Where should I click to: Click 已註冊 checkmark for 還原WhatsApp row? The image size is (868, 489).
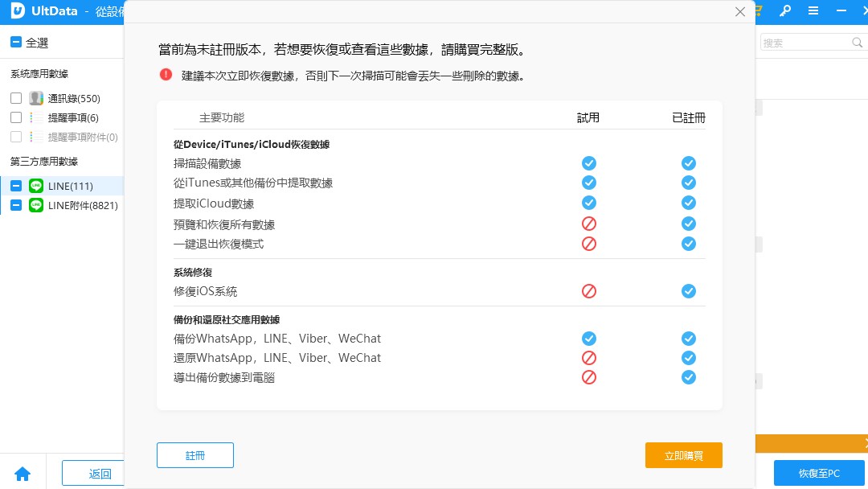coord(689,358)
